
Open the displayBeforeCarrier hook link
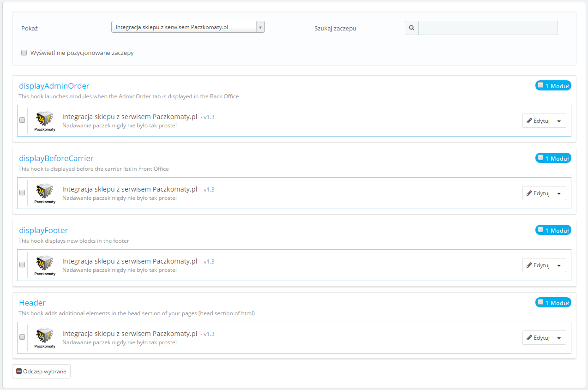[x=56, y=158]
